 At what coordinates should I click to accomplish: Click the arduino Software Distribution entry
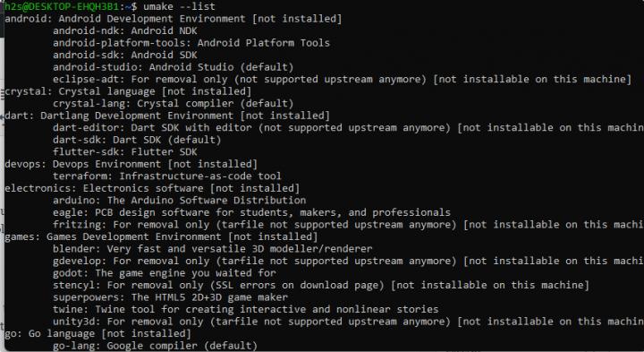coord(179,201)
